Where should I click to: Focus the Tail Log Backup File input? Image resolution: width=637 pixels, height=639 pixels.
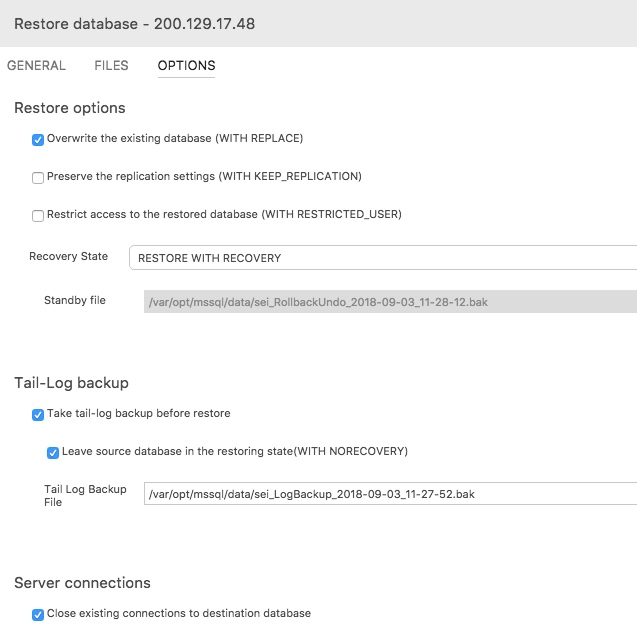390,494
